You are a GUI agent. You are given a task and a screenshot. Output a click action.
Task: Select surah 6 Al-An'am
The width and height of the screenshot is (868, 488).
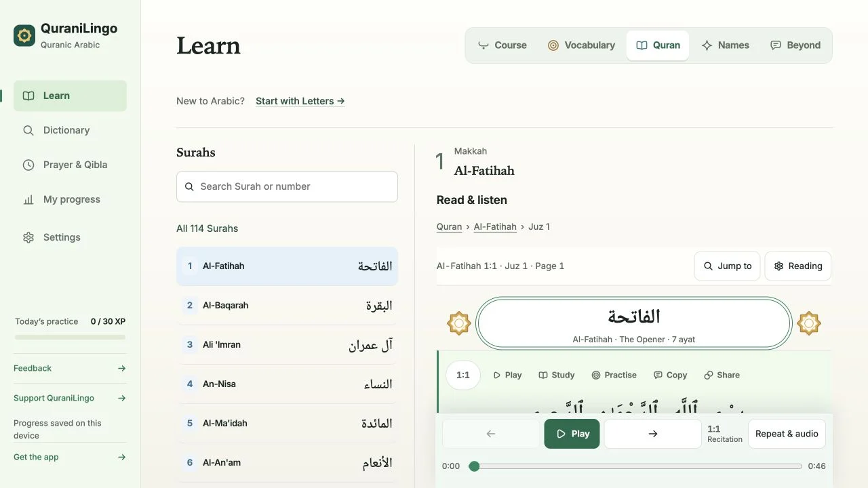pos(287,462)
